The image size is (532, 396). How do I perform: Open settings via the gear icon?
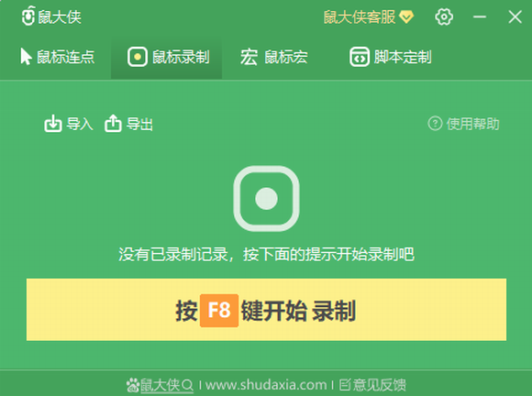pyautogui.click(x=444, y=16)
